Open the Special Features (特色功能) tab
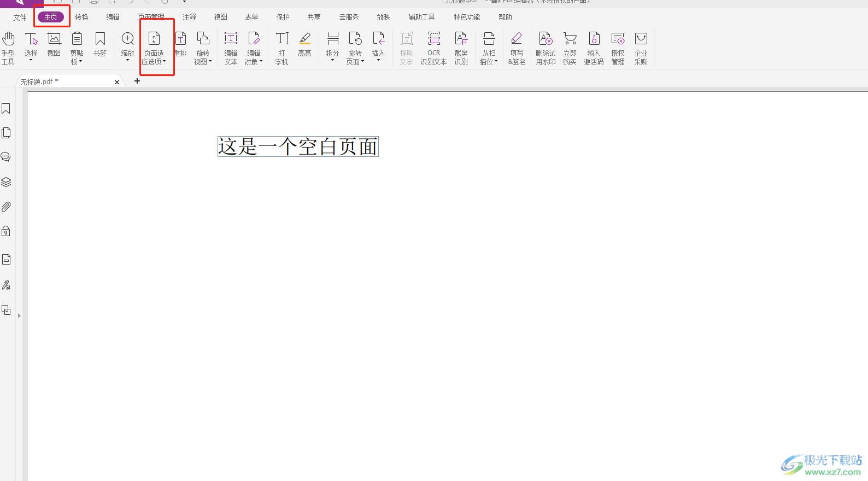The height and width of the screenshot is (481, 868). point(467,17)
